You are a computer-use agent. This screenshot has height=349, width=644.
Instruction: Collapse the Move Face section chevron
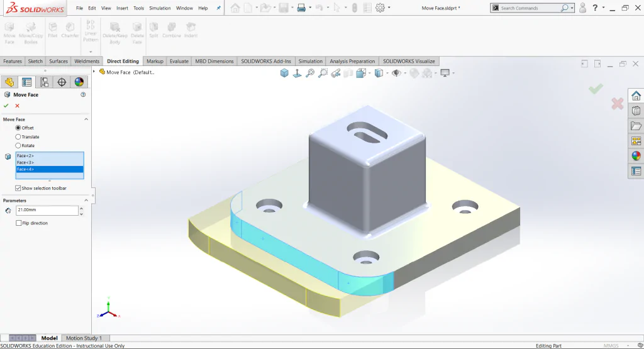coord(86,119)
